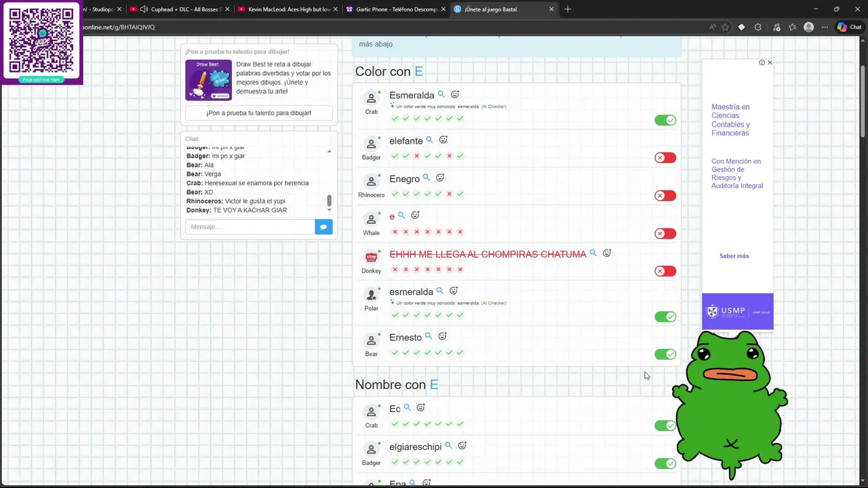Image resolution: width=868 pixels, height=488 pixels.
Task: Click in the Mensaje chat input field
Action: 250,226
